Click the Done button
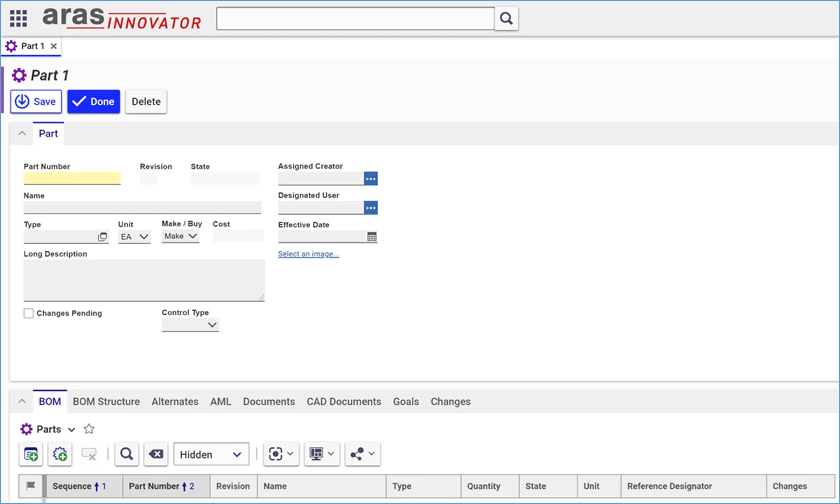 click(93, 101)
